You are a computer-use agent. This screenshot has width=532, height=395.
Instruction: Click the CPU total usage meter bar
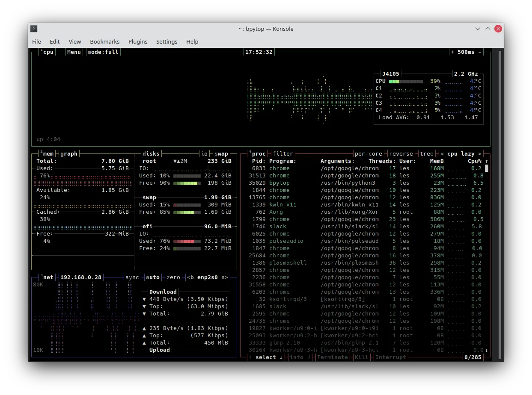click(x=406, y=81)
